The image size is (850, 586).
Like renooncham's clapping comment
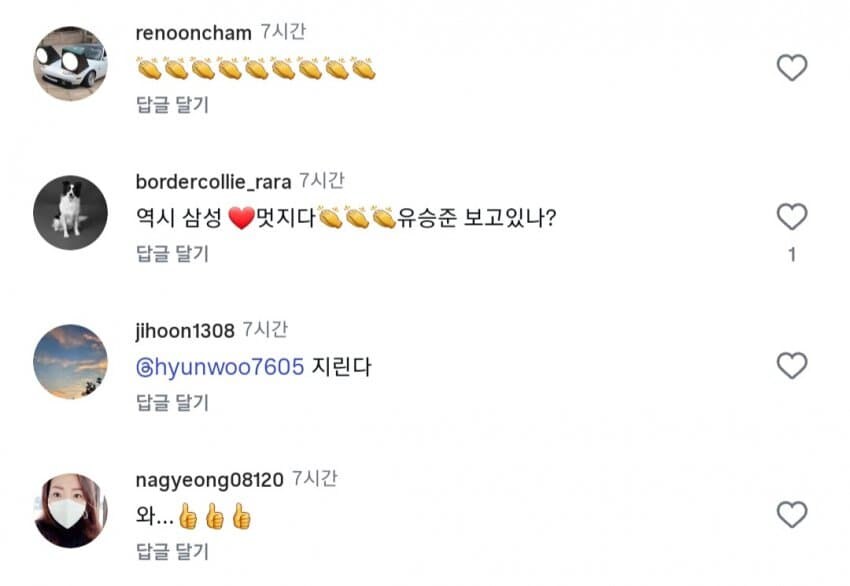pos(791,68)
